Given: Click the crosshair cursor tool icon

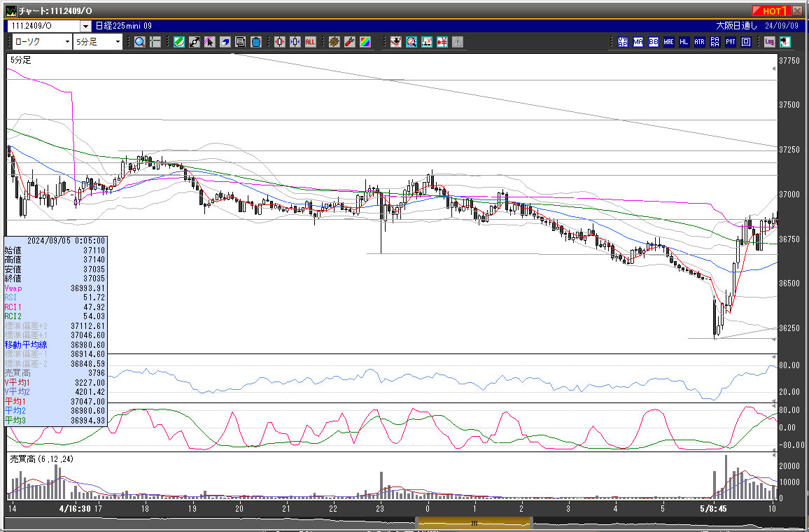Looking at the screenshot, I should [x=155, y=42].
